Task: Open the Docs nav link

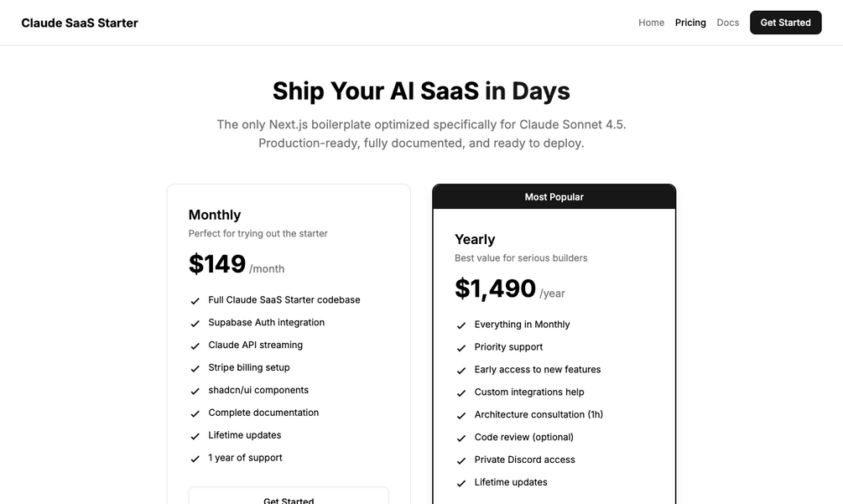Action: (728, 23)
